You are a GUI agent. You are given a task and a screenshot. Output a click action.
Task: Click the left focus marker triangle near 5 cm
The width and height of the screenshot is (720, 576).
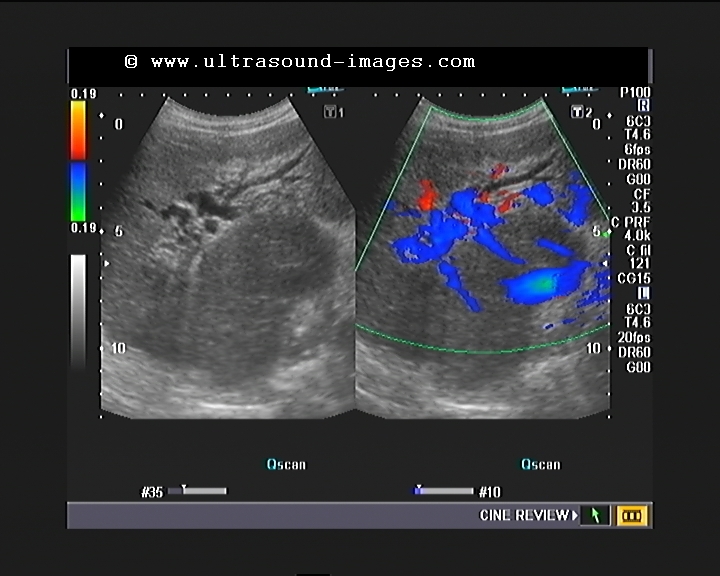(x=107, y=264)
